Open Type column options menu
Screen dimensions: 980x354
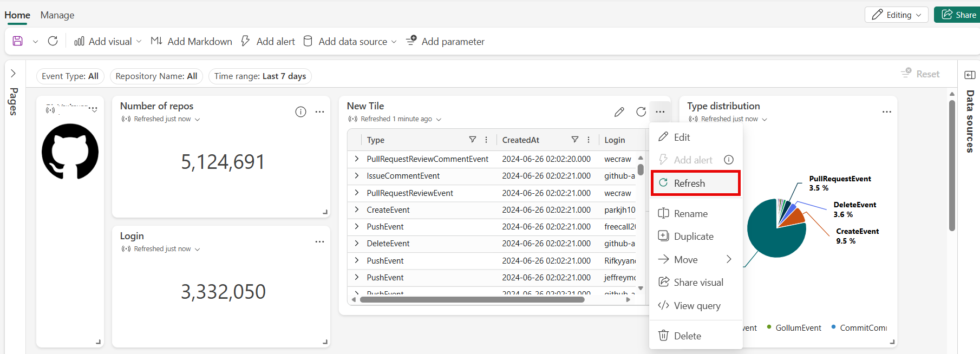pos(486,140)
